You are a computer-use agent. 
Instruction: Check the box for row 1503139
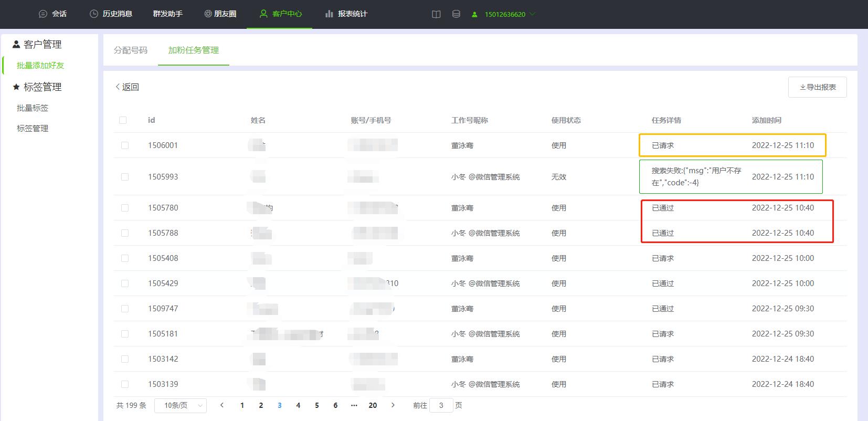click(x=125, y=384)
